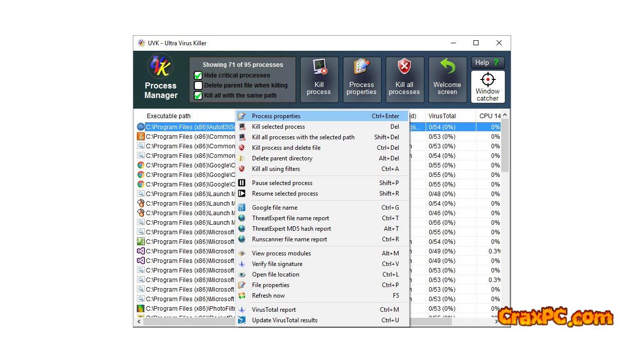644x362 pixels.
Task: Click the Resume selected process icon
Action: coord(242,194)
